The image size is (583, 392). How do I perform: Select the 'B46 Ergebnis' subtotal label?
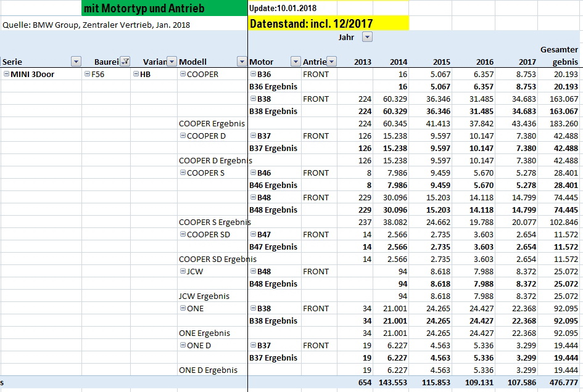(x=273, y=185)
